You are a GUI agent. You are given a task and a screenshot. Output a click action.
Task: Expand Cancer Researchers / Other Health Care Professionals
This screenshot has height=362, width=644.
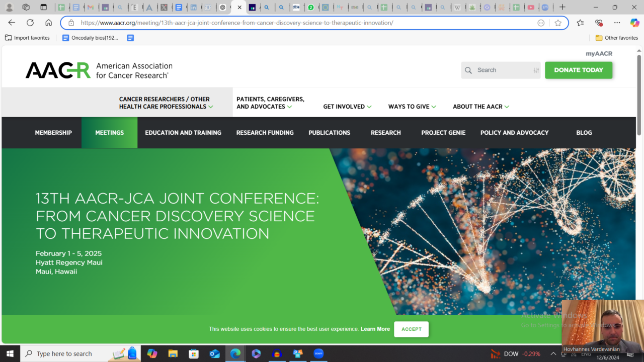click(166, 103)
